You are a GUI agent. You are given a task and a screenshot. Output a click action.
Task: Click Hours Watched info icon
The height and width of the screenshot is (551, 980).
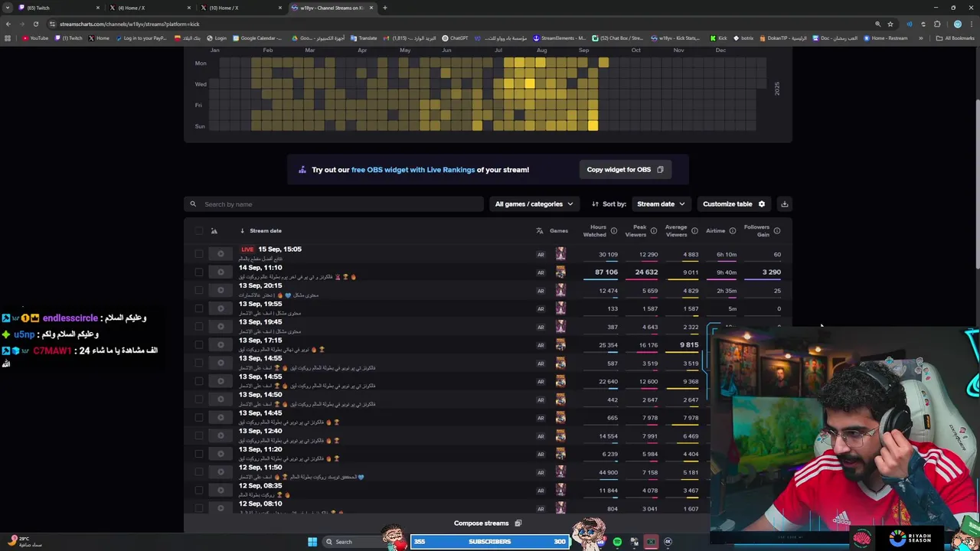point(613,231)
